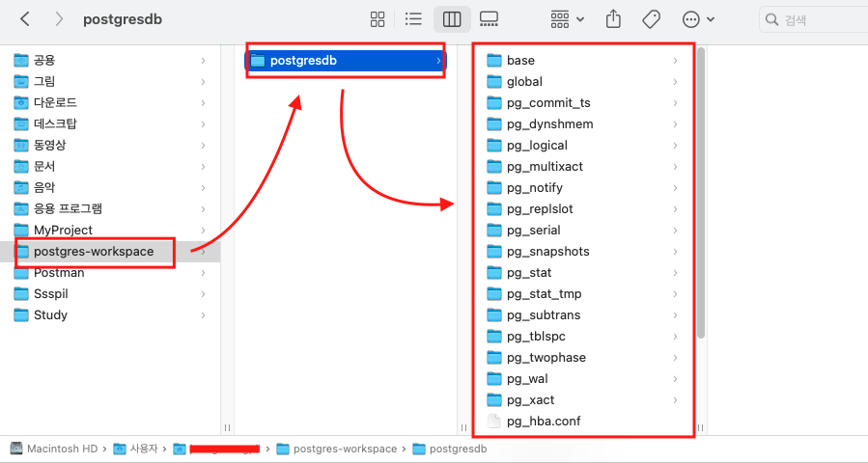
Task: Select the 동영상 folder
Action: coord(111,145)
